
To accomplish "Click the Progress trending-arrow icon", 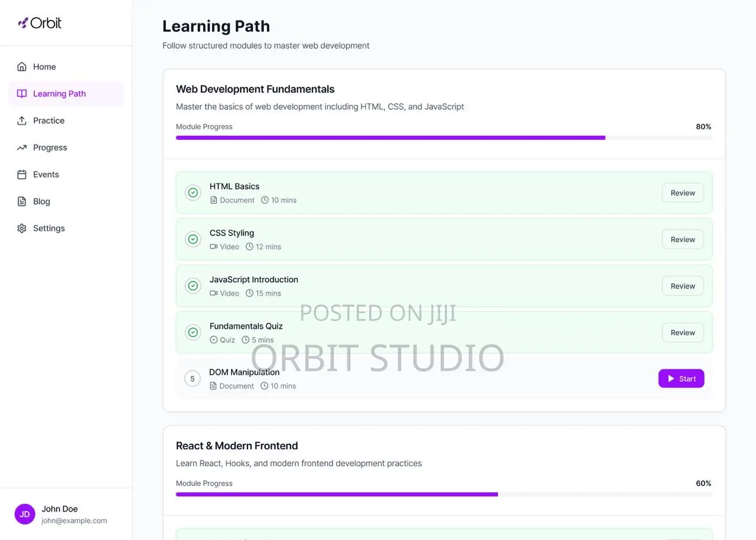I will pos(22,148).
